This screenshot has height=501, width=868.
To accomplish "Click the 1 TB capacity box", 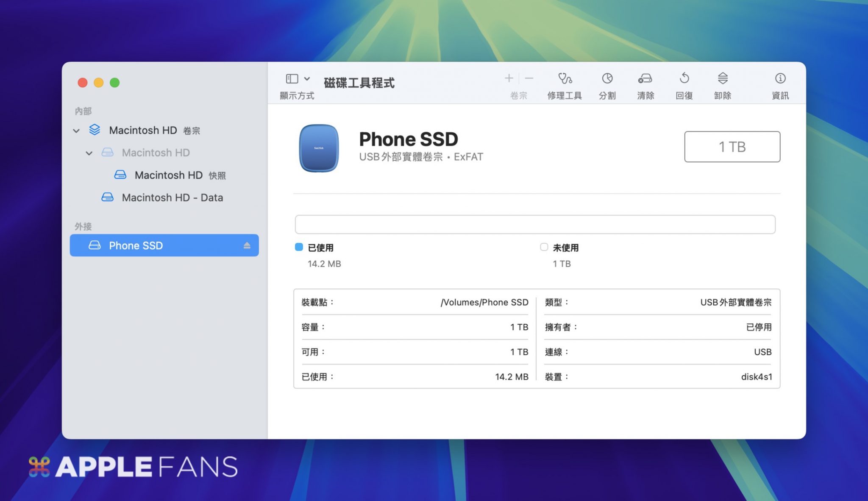I will [x=732, y=147].
